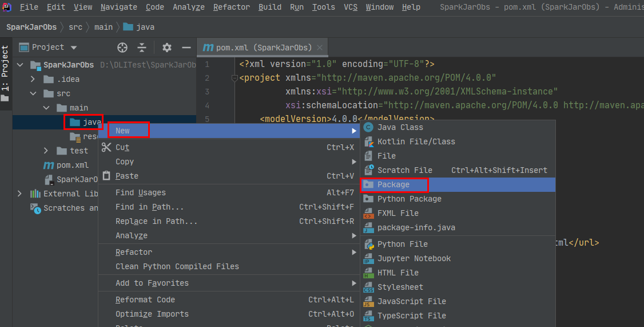This screenshot has width=644, height=327.
Task: Click the Cut scissors icon in context menu
Action: tap(106, 147)
